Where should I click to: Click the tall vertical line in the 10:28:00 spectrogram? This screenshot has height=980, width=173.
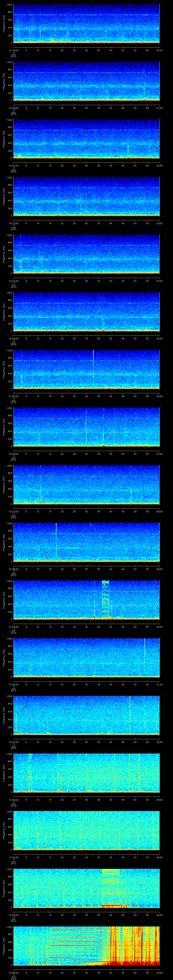(56, 540)
